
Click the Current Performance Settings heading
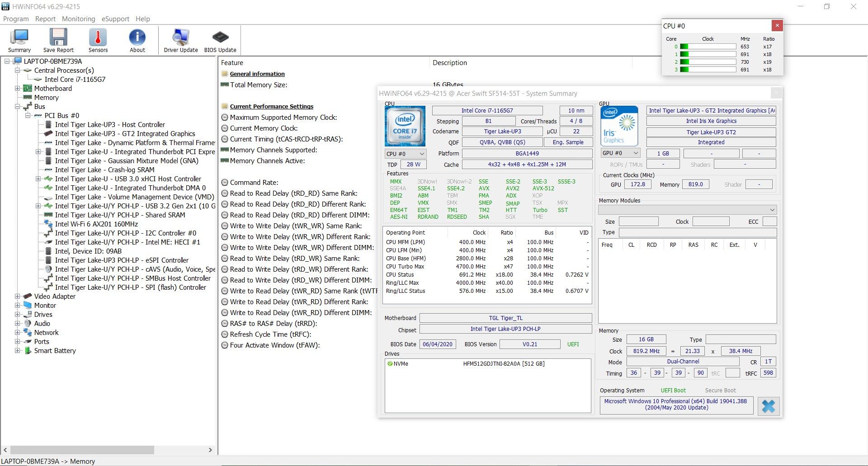pyautogui.click(x=272, y=107)
